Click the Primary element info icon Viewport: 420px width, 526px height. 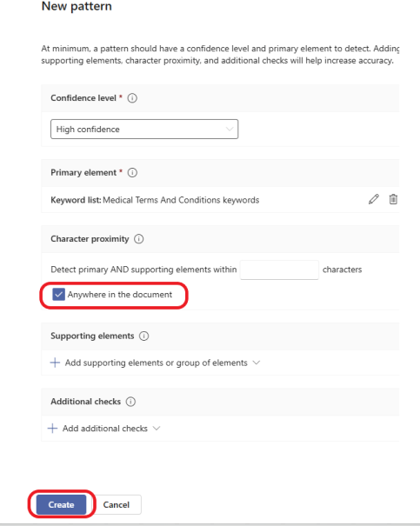pyautogui.click(x=132, y=172)
